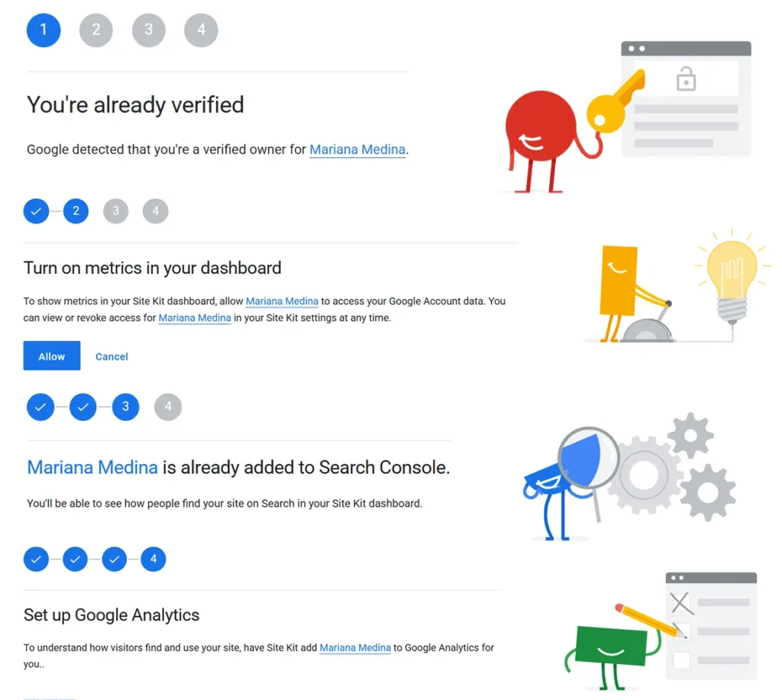This screenshot has width=782, height=700.
Task: Select the active step 1 circle at top
Action: pyautogui.click(x=44, y=30)
